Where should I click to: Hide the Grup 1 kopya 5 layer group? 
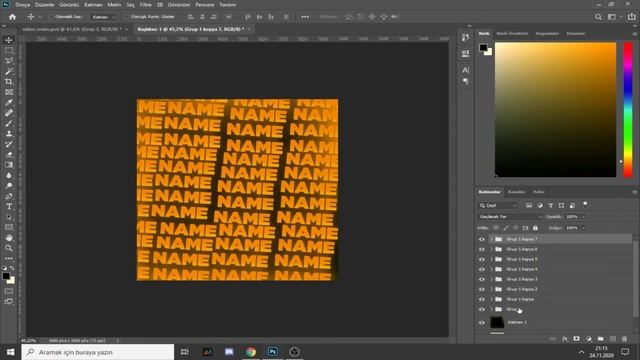pyautogui.click(x=482, y=259)
